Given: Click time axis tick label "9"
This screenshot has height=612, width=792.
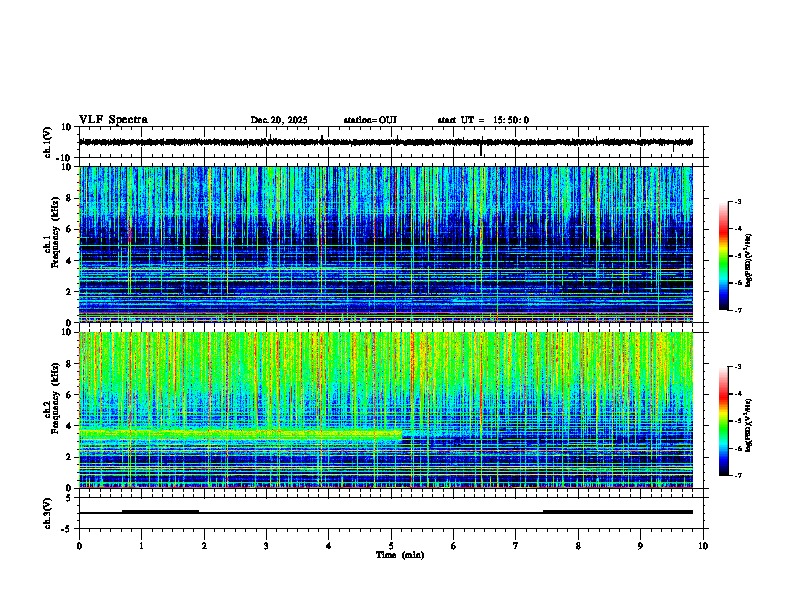Looking at the screenshot, I should pos(640,546).
